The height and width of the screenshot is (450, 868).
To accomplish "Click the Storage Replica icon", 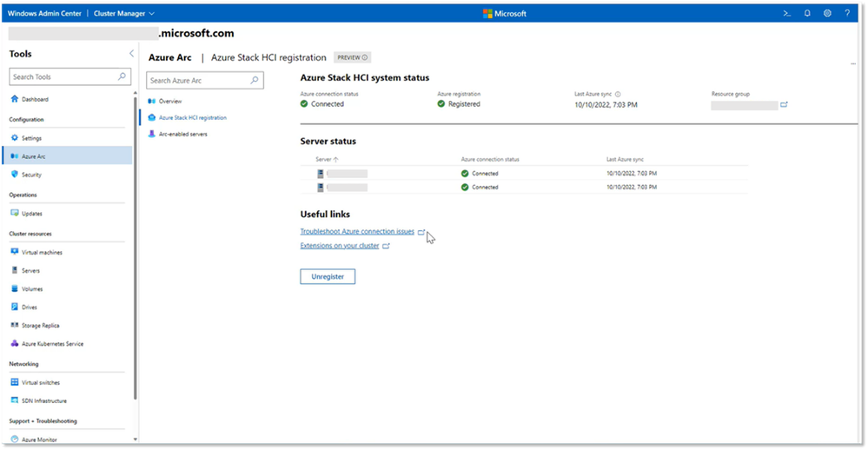I will coord(15,325).
